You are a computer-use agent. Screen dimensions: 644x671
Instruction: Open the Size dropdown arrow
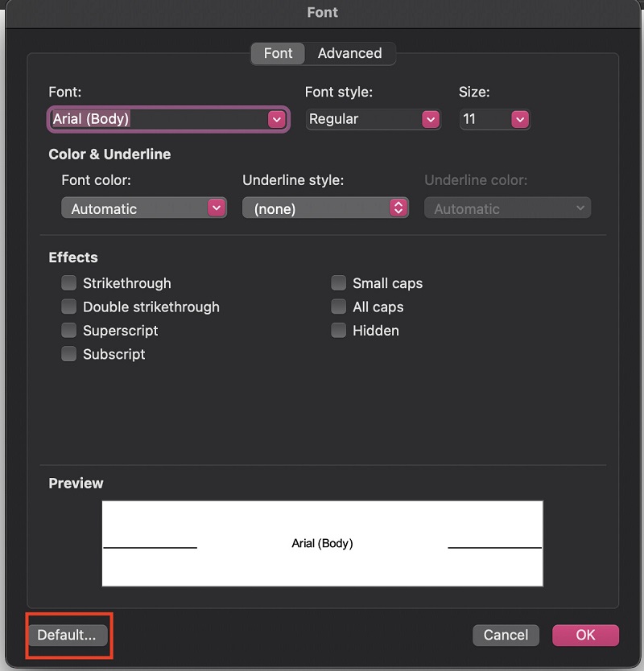520,119
